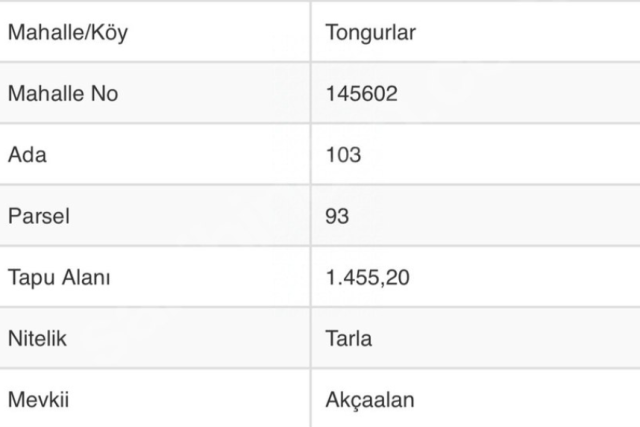Click the Ada label cell
The height and width of the screenshot is (427, 640).
pyautogui.click(x=26, y=155)
